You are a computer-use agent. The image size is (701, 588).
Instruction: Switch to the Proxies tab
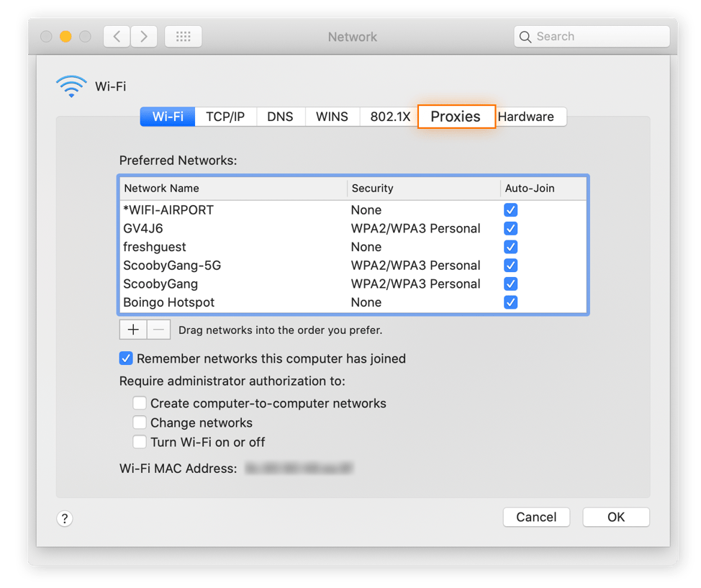click(456, 116)
